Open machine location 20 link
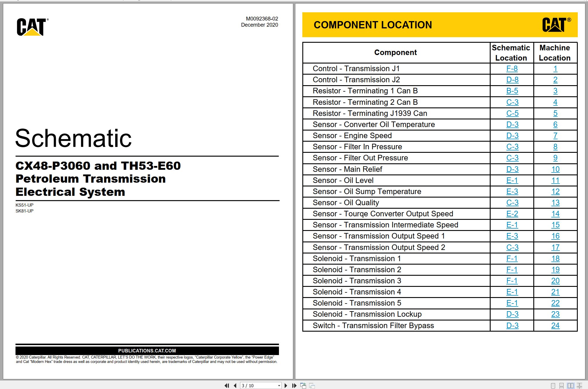Screen dimensions: 588x389 point(555,281)
